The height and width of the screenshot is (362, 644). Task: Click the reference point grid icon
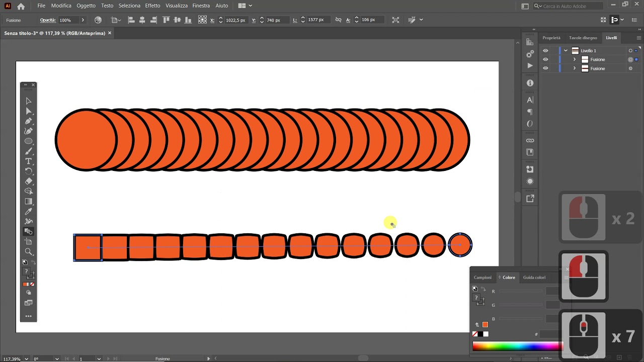click(202, 20)
